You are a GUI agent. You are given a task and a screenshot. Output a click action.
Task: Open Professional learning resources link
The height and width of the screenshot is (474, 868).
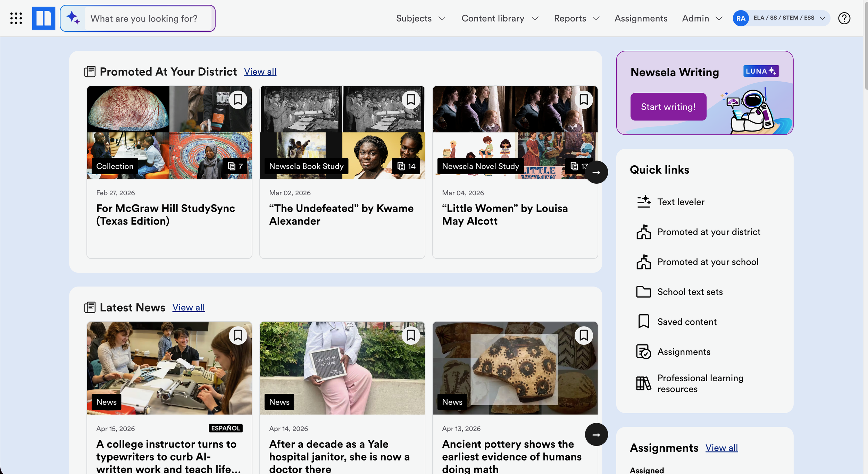pyautogui.click(x=700, y=383)
